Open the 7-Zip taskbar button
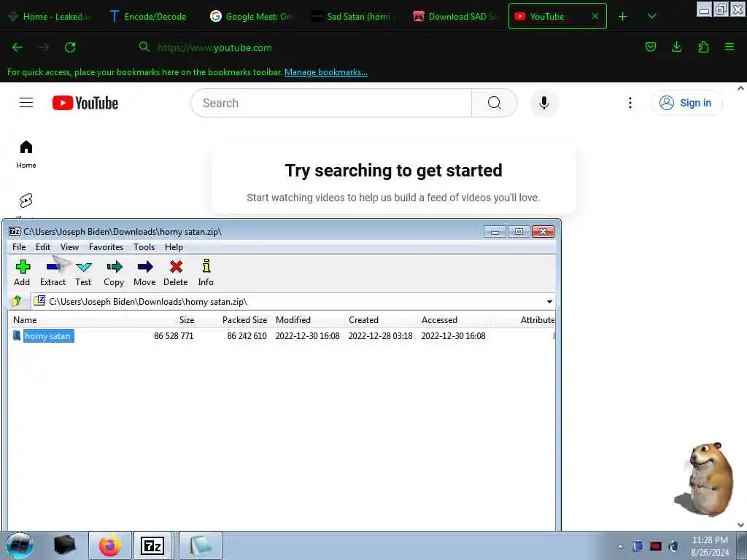Screen dimensions: 747x560 [x=152, y=545]
